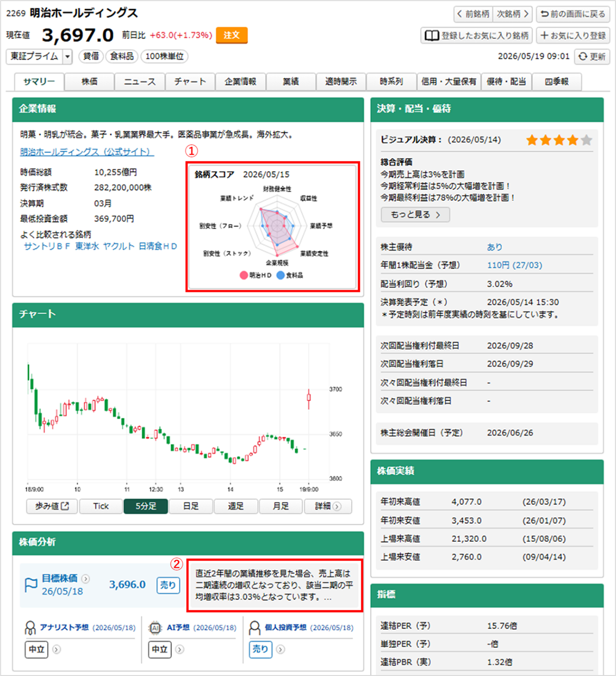Click the AI chip icon
Viewport: 616px width, 676px height.
click(155, 628)
